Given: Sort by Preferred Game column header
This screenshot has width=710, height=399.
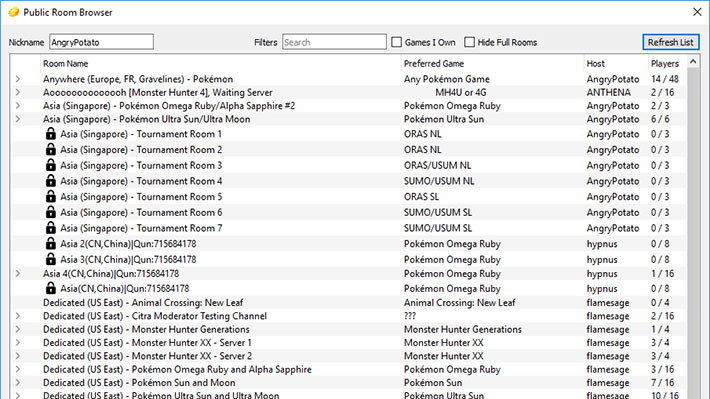Looking at the screenshot, I should 493,63.
